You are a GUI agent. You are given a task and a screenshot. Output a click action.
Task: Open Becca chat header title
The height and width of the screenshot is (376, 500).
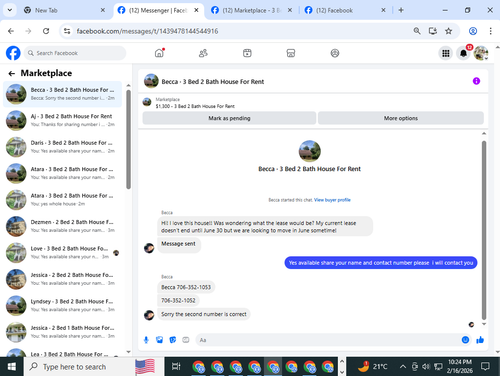tap(213, 82)
